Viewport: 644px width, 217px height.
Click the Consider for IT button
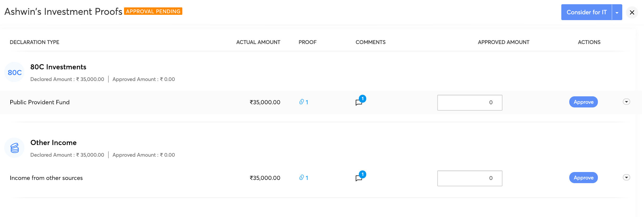(586, 12)
